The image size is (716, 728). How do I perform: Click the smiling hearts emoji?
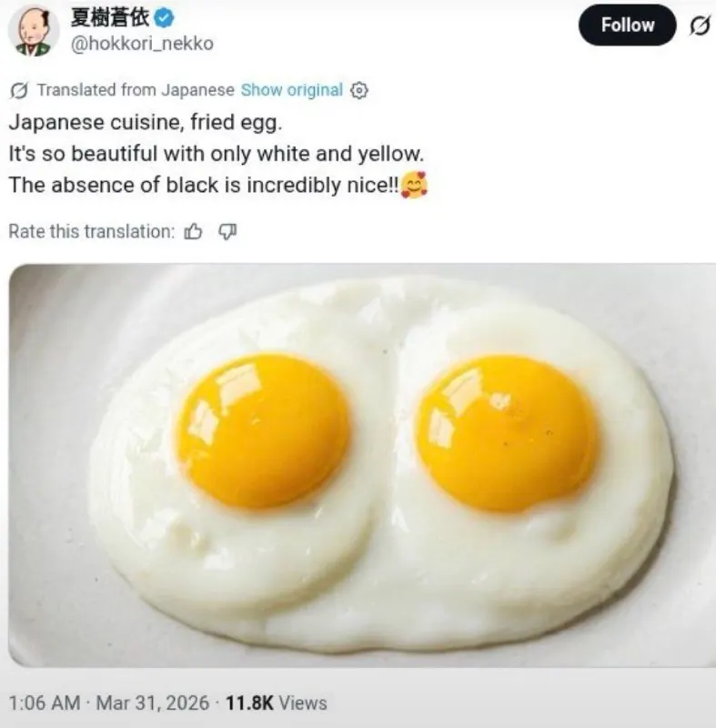[x=414, y=185]
